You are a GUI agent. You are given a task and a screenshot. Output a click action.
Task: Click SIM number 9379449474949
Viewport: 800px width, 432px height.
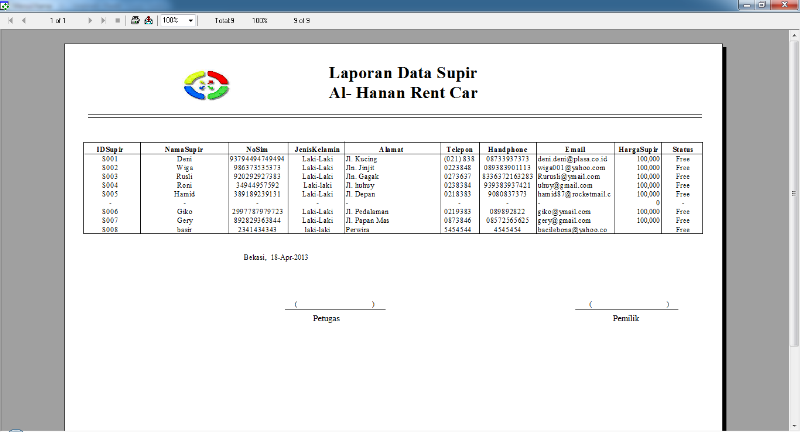pos(257,159)
